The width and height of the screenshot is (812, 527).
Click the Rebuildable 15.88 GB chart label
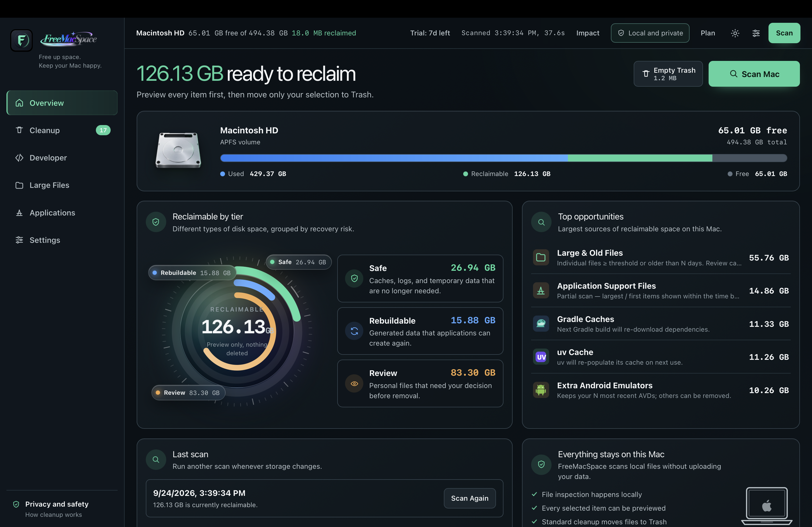point(192,273)
